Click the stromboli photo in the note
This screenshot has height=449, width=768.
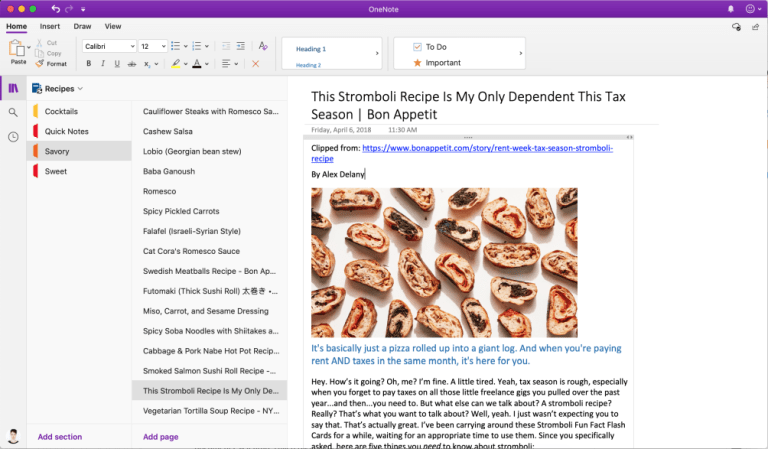pos(444,262)
